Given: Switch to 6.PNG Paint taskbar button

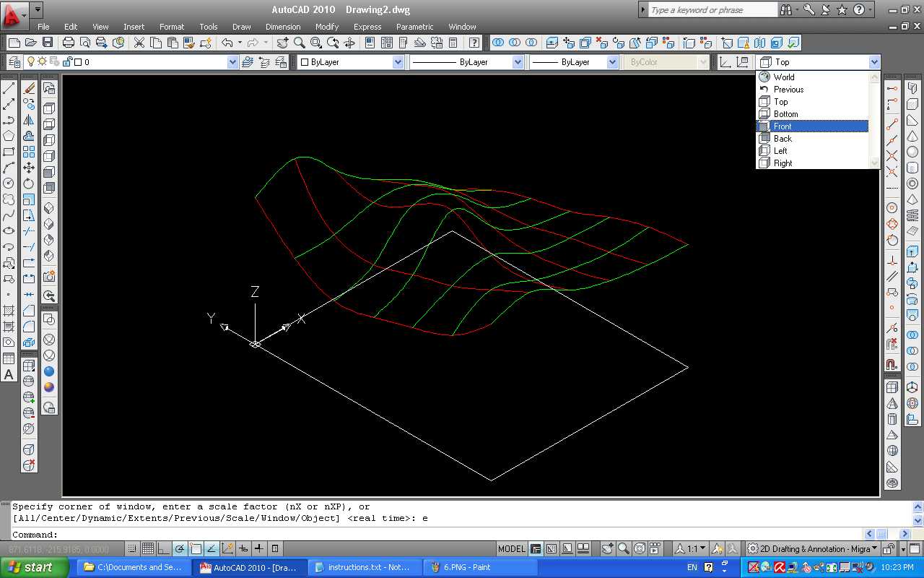Looking at the screenshot, I should tap(480, 567).
